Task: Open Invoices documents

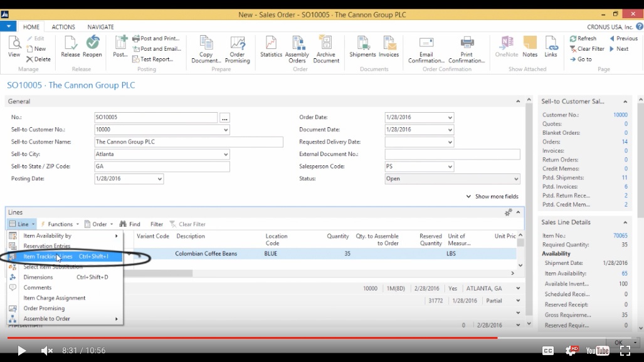Action: click(x=389, y=46)
